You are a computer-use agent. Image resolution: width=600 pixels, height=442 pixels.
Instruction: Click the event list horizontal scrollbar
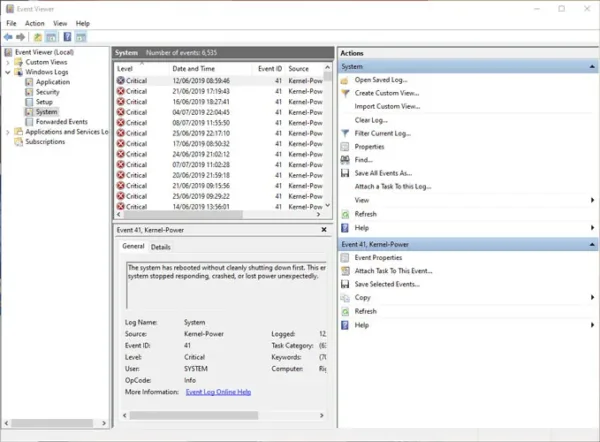click(x=218, y=214)
